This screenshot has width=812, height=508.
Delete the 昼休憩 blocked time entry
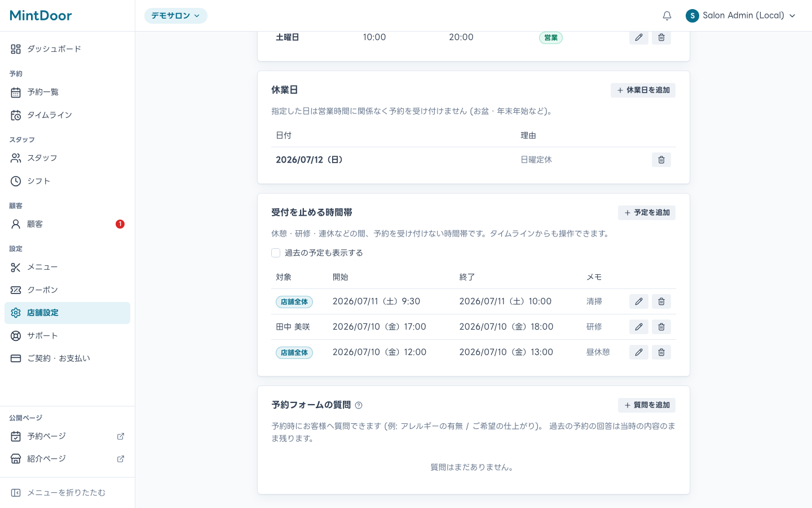661,352
